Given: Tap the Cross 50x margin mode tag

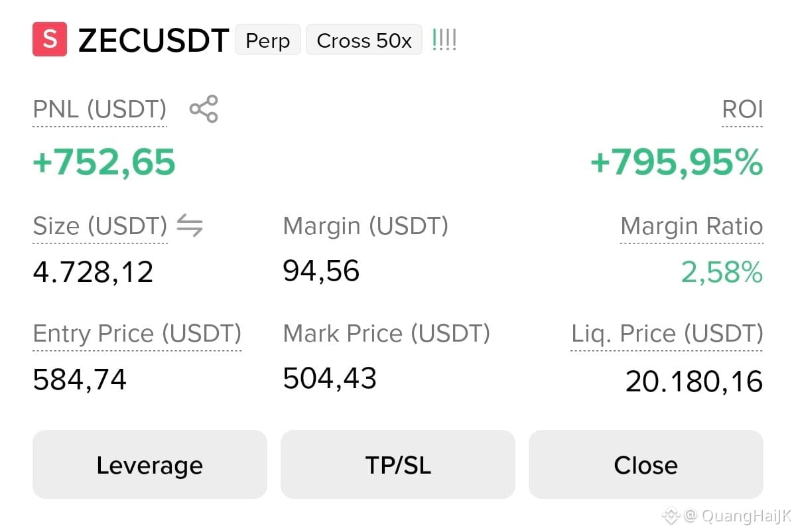Looking at the screenshot, I should [364, 40].
